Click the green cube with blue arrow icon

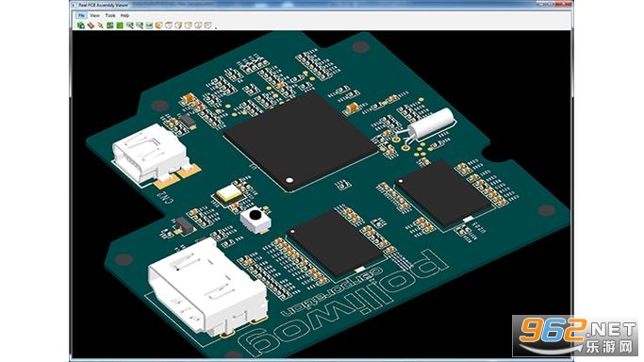click(81, 25)
